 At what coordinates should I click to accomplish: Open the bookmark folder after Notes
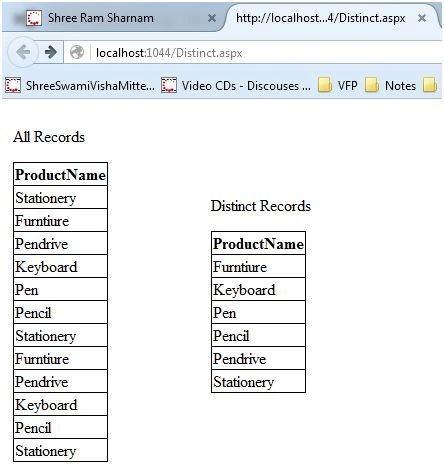430,85
